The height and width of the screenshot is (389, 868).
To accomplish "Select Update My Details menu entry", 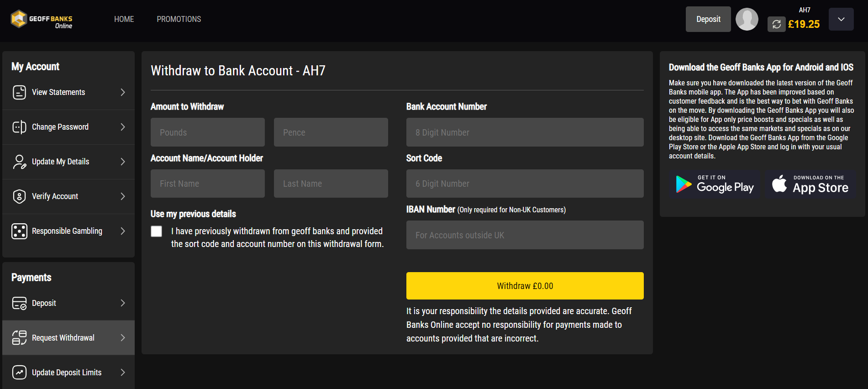I will click(x=68, y=162).
